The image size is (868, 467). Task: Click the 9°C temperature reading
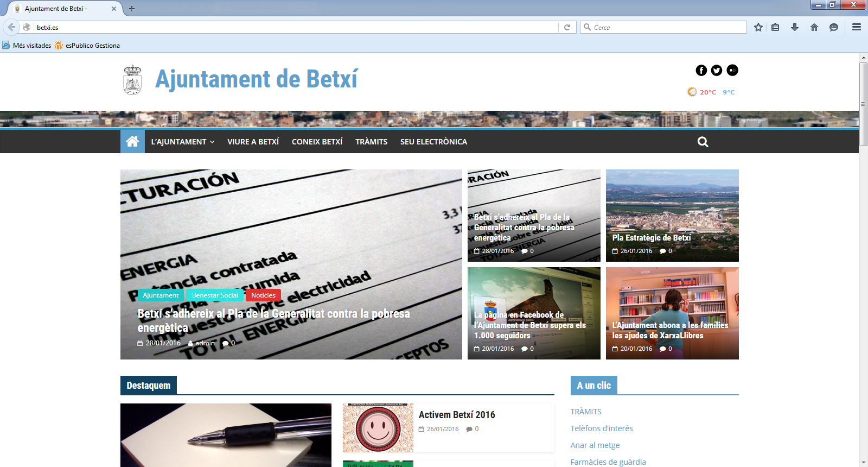pyautogui.click(x=729, y=92)
